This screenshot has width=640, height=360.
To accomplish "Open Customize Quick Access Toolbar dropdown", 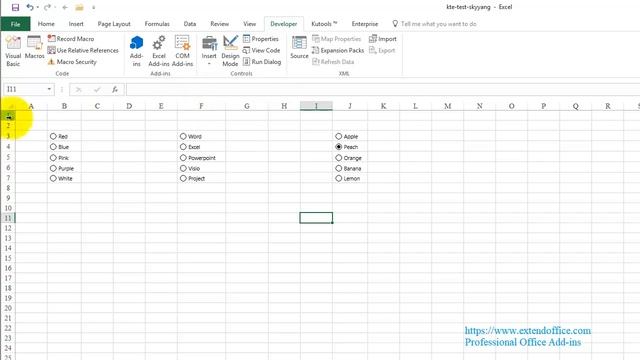I will pos(93,7).
